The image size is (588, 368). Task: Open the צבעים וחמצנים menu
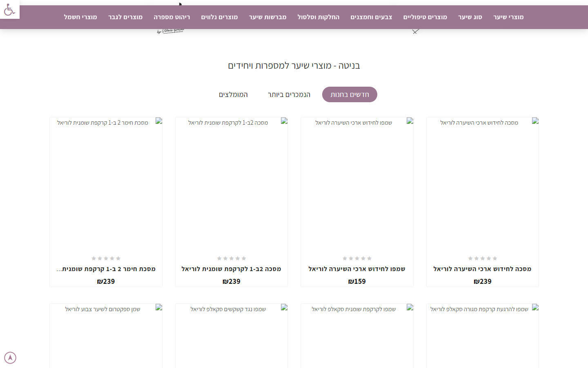pyautogui.click(x=371, y=17)
